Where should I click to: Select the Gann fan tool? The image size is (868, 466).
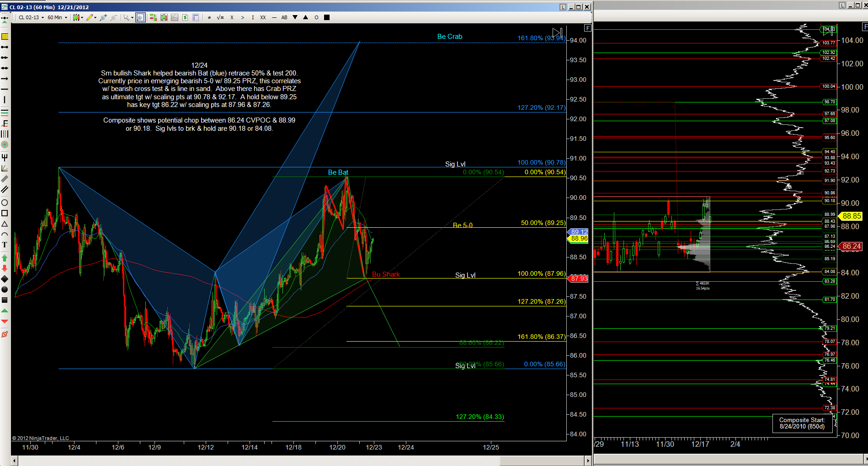tap(5, 168)
